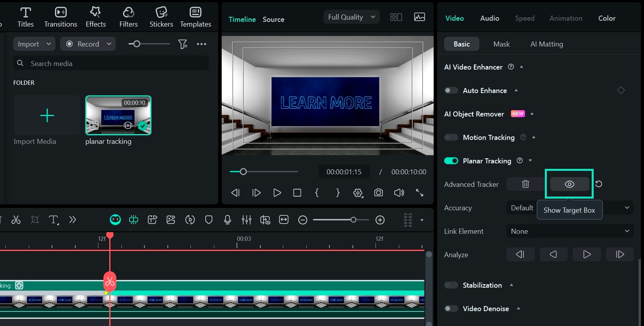Open the Record dropdown
Viewport: 644px width, 326px height.
[88, 44]
